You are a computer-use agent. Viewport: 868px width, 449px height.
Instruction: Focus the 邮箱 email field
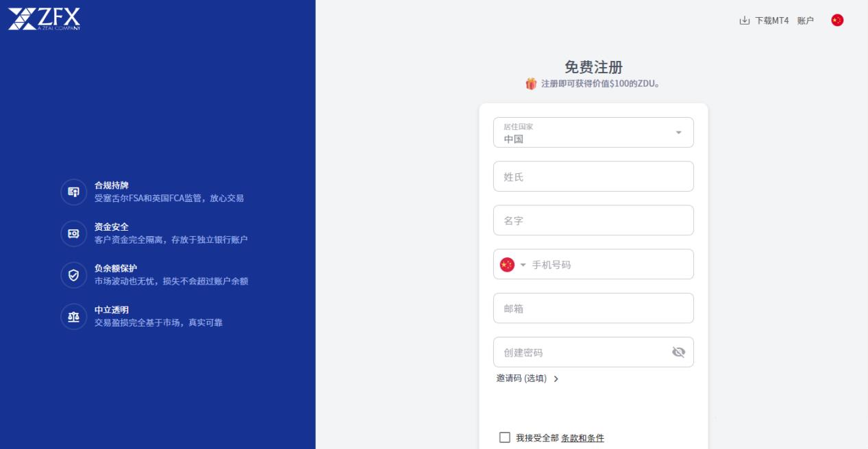(x=593, y=309)
